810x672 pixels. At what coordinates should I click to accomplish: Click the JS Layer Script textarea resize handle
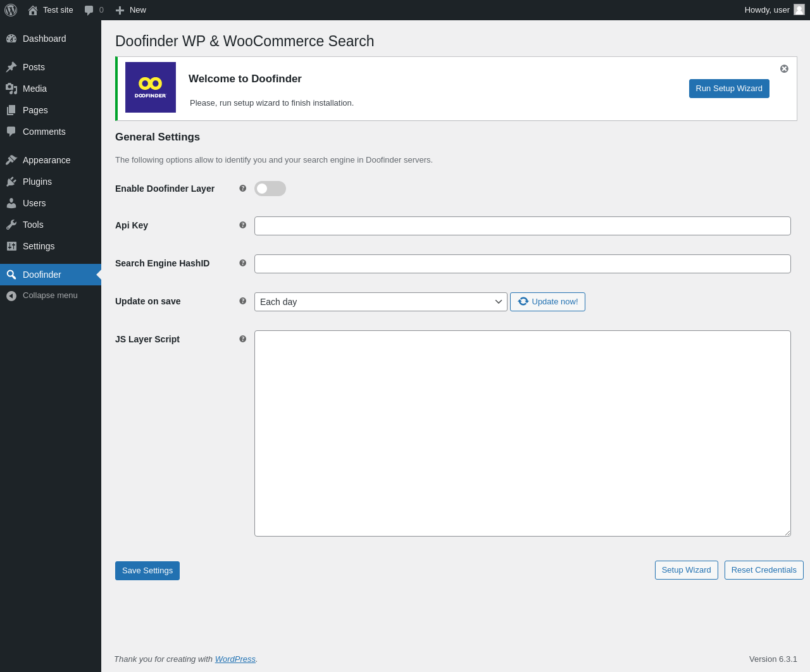click(x=787, y=533)
